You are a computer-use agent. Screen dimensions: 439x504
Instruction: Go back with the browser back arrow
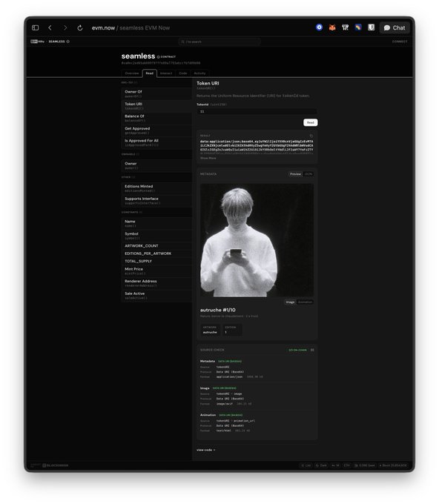pos(50,27)
